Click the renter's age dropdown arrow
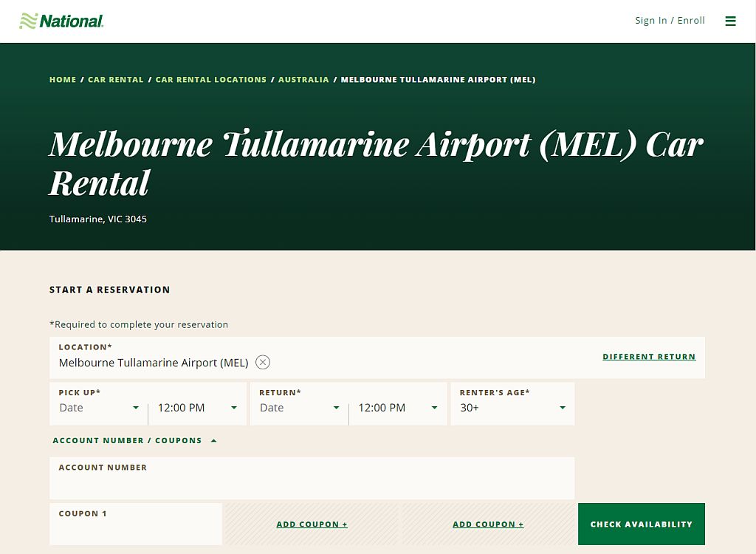Screen dimensions: 756x554 tap(561, 408)
